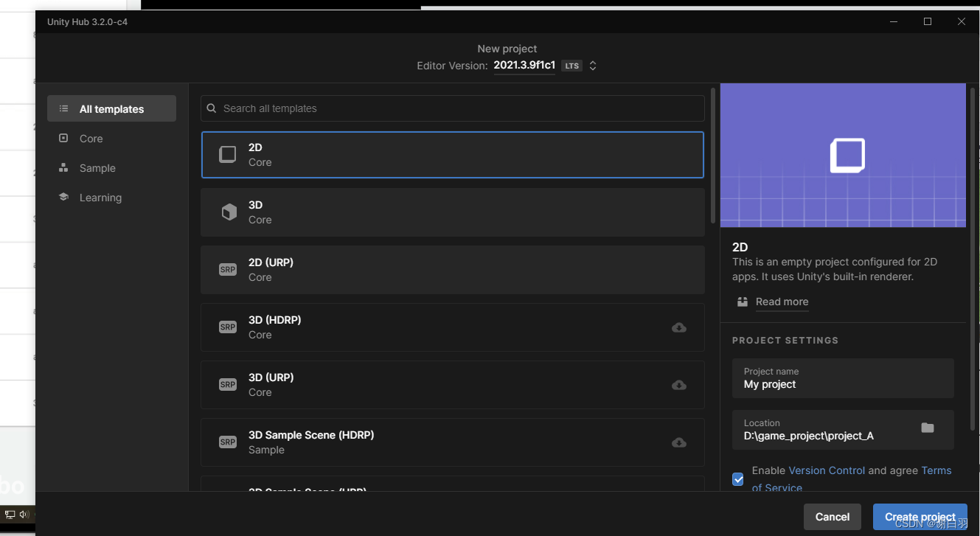
Task: Click the LTS badge next to version
Action: (x=571, y=66)
